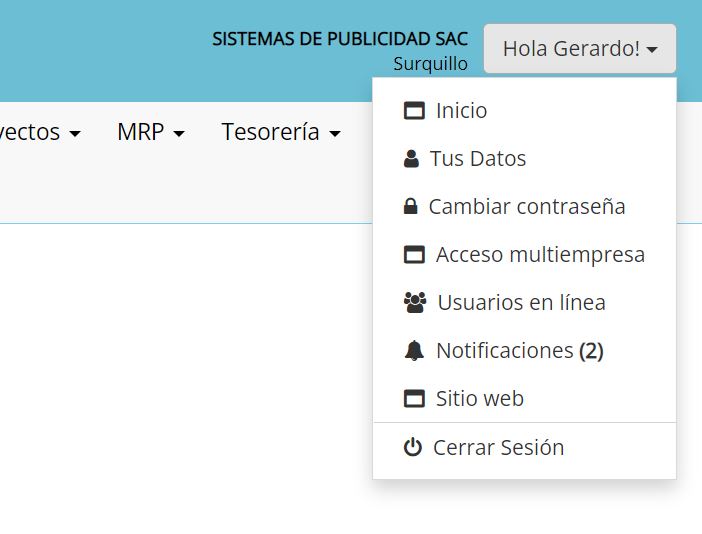Collapse the Hola Gerardo! user dropdown

tap(579, 49)
